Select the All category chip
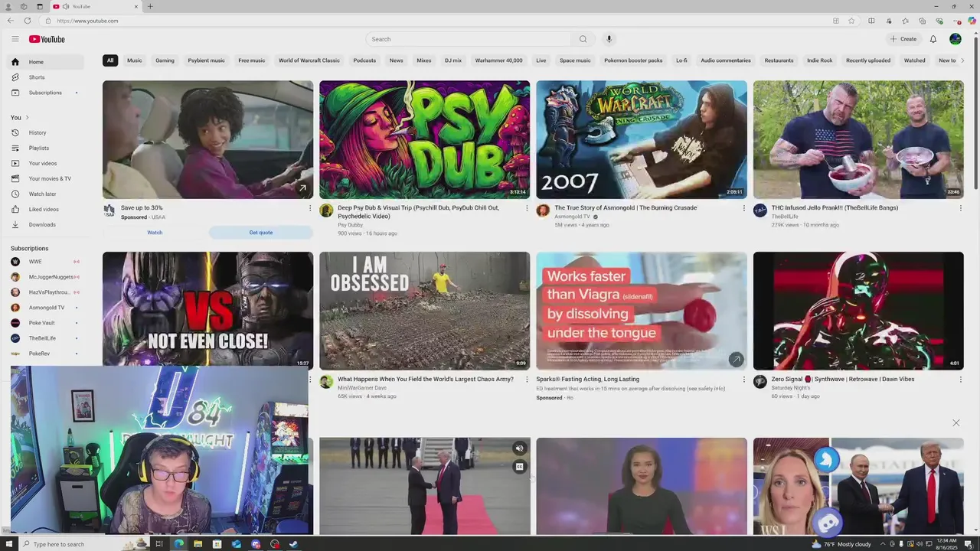This screenshot has width=980, height=551. pos(110,60)
